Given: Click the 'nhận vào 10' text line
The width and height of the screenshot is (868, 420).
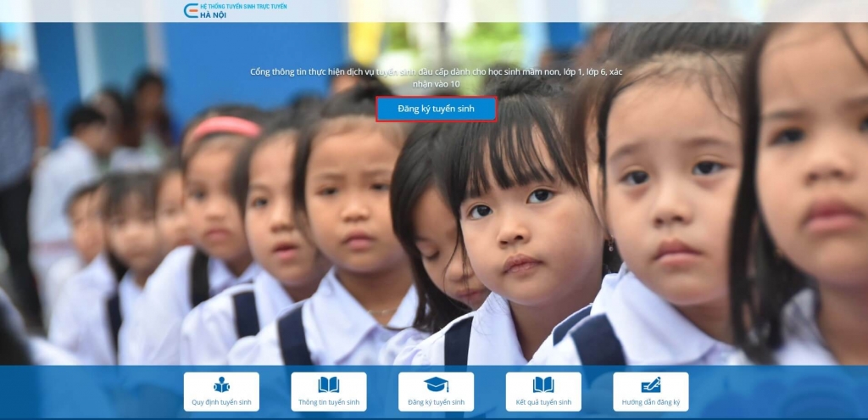Looking at the screenshot, I should 436,84.
